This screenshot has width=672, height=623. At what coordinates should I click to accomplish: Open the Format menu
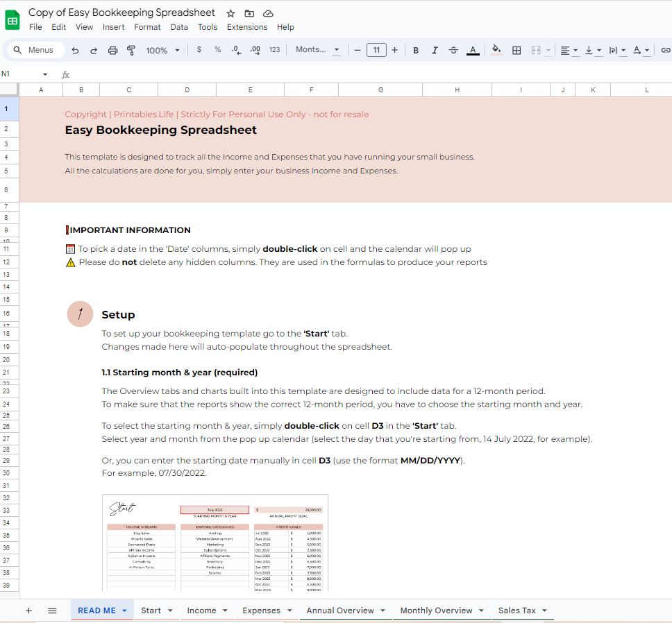coord(147,27)
